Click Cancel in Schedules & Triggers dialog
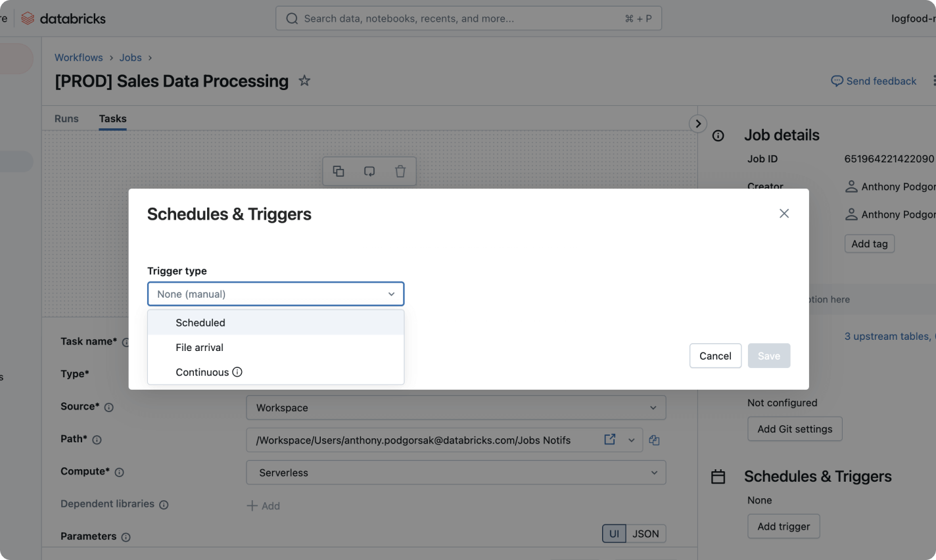This screenshot has height=560, width=936. 715,356
